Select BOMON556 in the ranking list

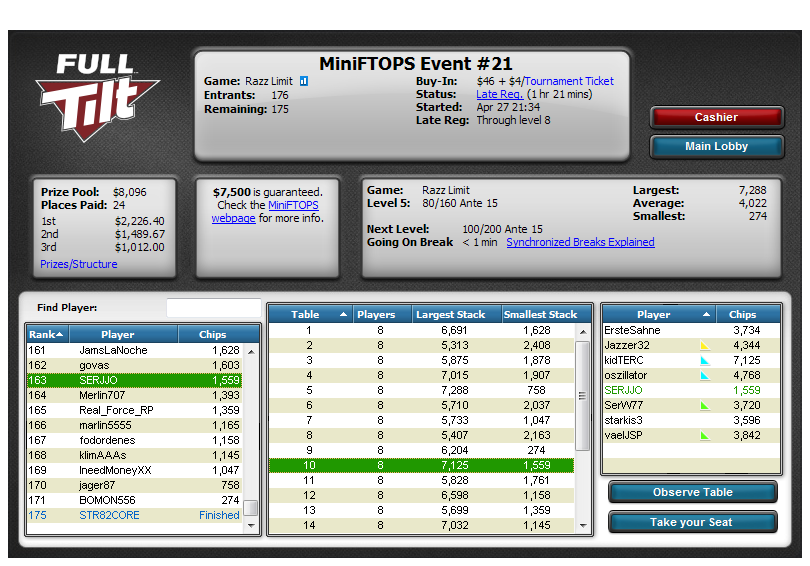click(x=134, y=500)
